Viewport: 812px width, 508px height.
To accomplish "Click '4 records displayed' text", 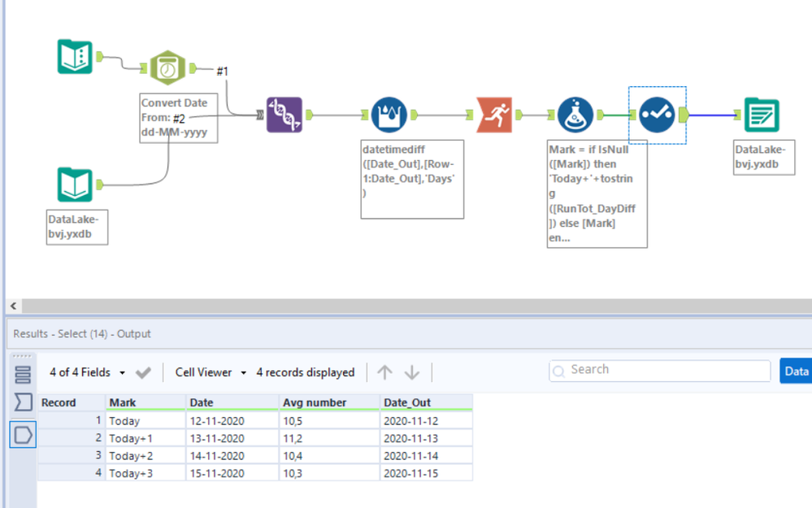I will click(x=306, y=372).
